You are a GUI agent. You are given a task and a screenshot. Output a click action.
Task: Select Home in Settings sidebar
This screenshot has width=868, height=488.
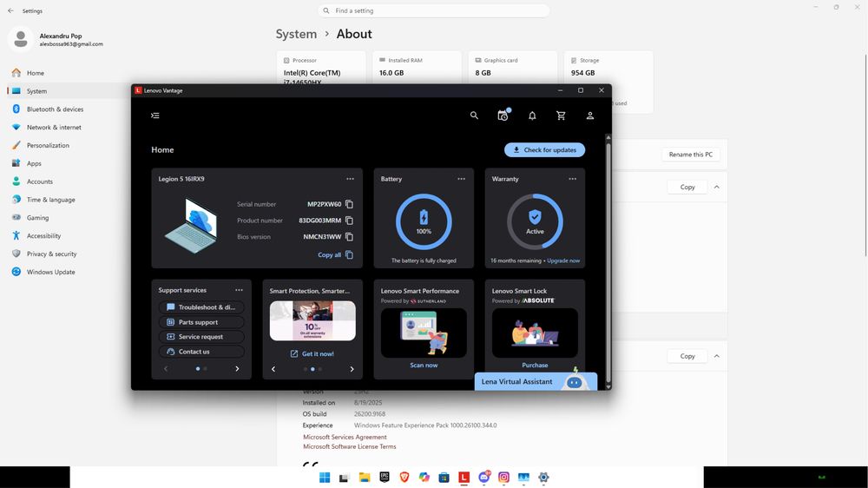[x=36, y=73]
